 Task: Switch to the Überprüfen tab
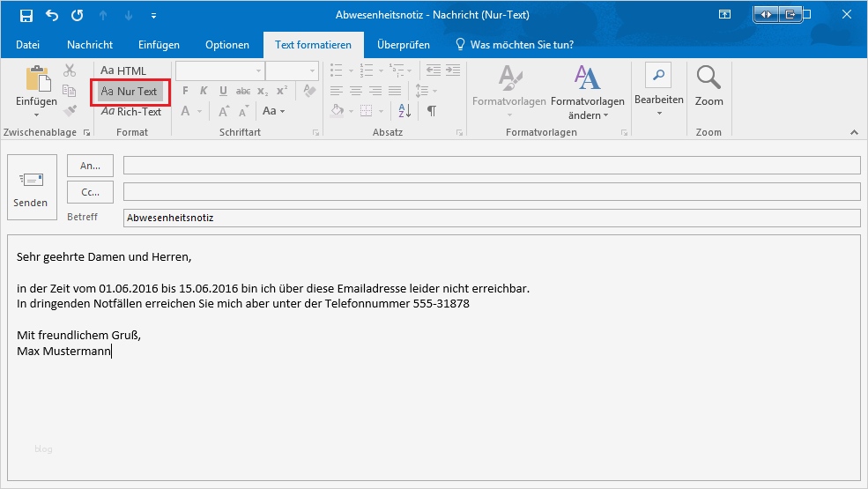pyautogui.click(x=403, y=45)
